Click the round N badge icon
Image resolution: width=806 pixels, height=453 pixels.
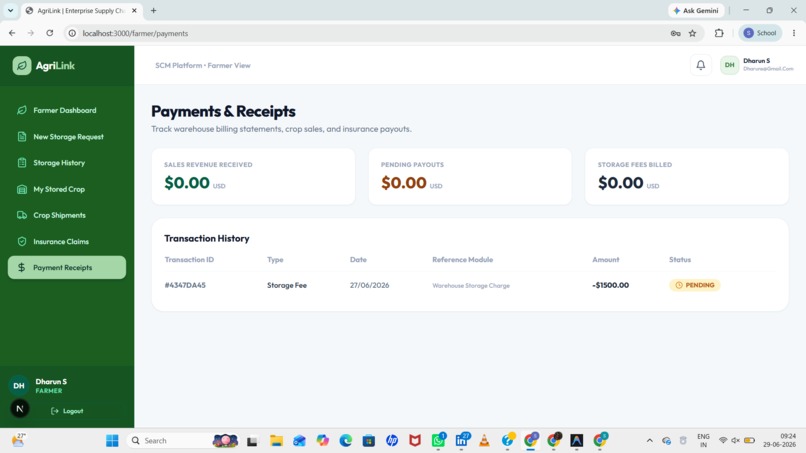(20, 409)
